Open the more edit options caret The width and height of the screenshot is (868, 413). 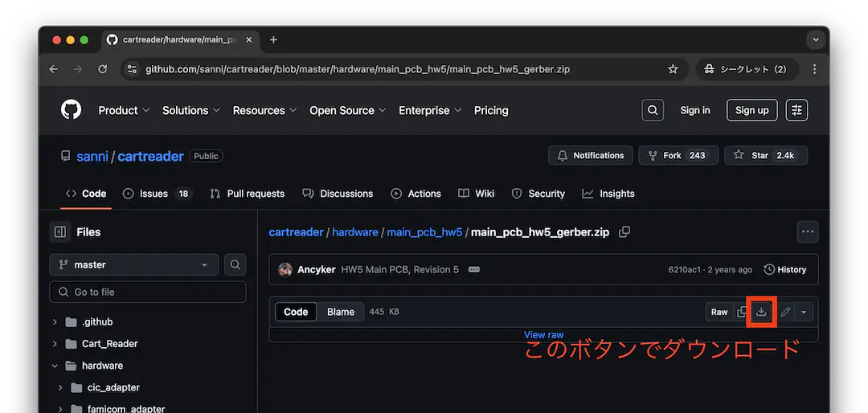[803, 312]
